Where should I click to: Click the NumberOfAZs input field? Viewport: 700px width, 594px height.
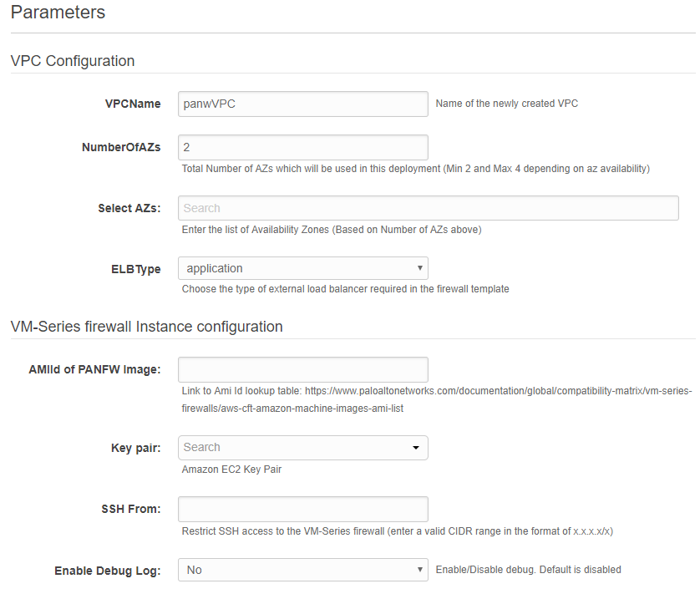coord(302,147)
